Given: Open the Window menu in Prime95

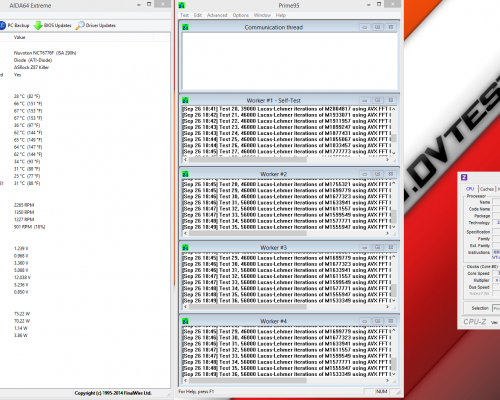Looking at the screenshot, I should click(x=262, y=15).
